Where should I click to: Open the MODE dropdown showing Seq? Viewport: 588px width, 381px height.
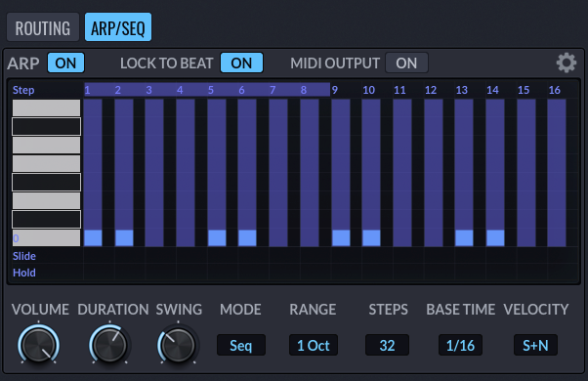(x=240, y=345)
